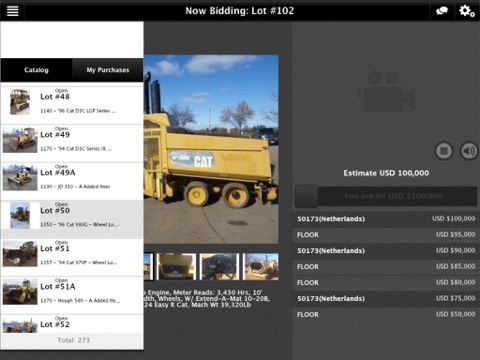Open the settings gears icon
This screenshot has width=480, height=360.
click(466, 11)
